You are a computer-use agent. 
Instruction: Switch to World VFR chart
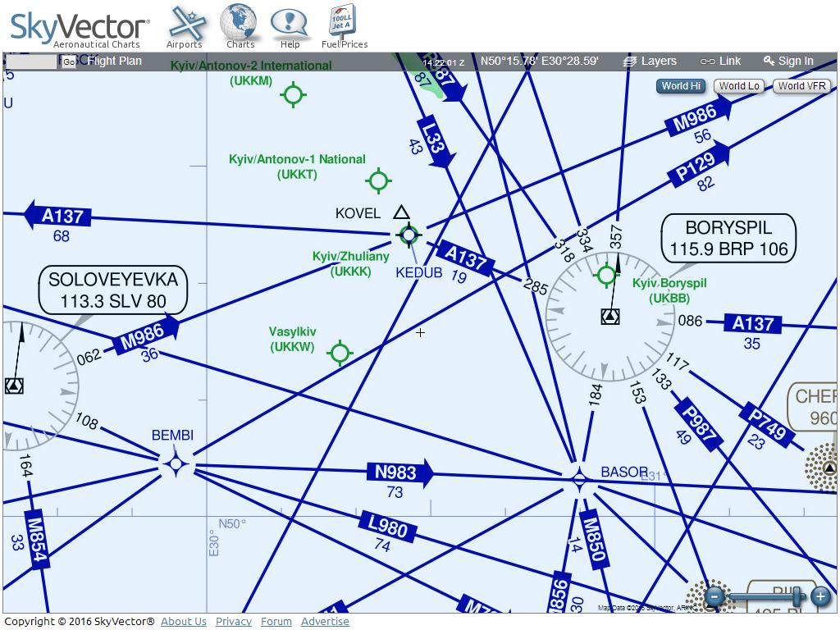click(x=801, y=86)
